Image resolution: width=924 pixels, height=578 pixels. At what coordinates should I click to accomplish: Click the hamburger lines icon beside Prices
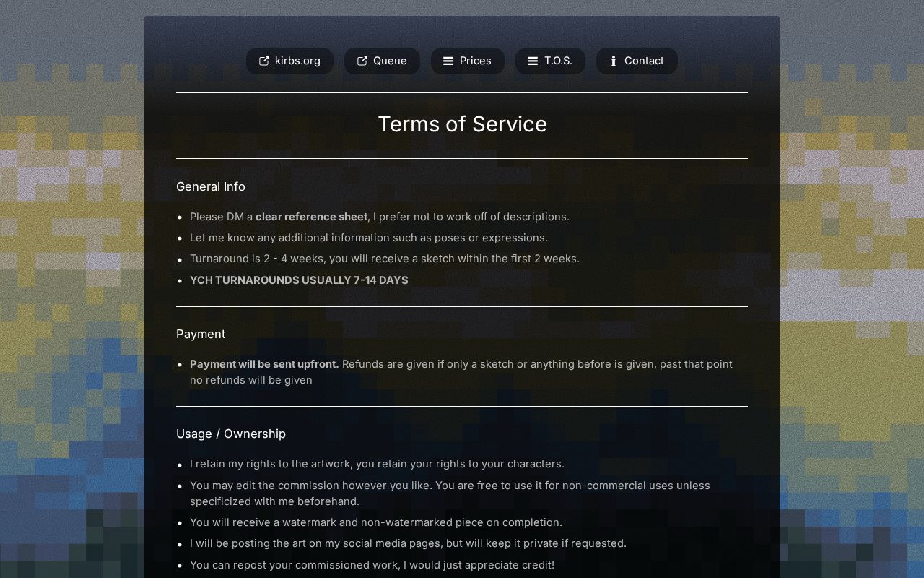[448, 61]
